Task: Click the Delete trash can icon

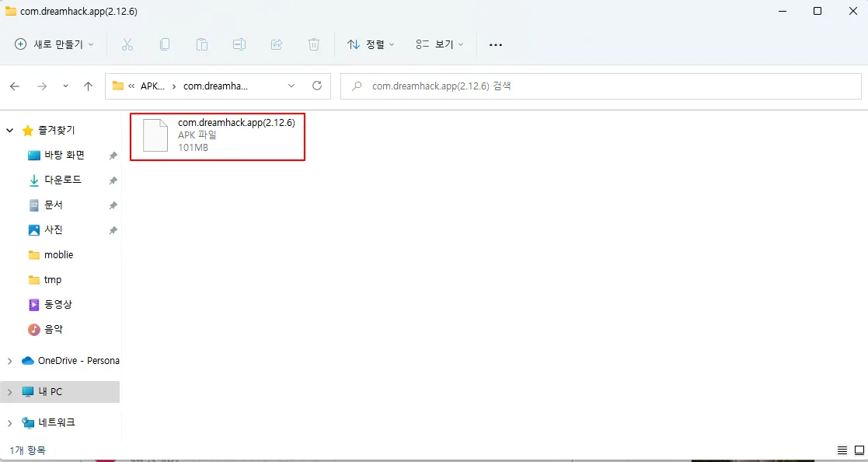Action: coord(314,44)
